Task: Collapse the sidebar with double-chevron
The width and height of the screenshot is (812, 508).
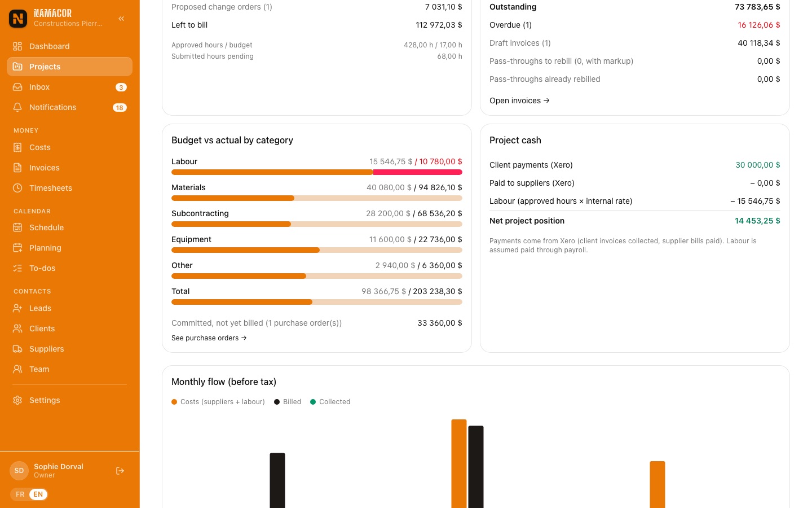Action: click(x=121, y=19)
